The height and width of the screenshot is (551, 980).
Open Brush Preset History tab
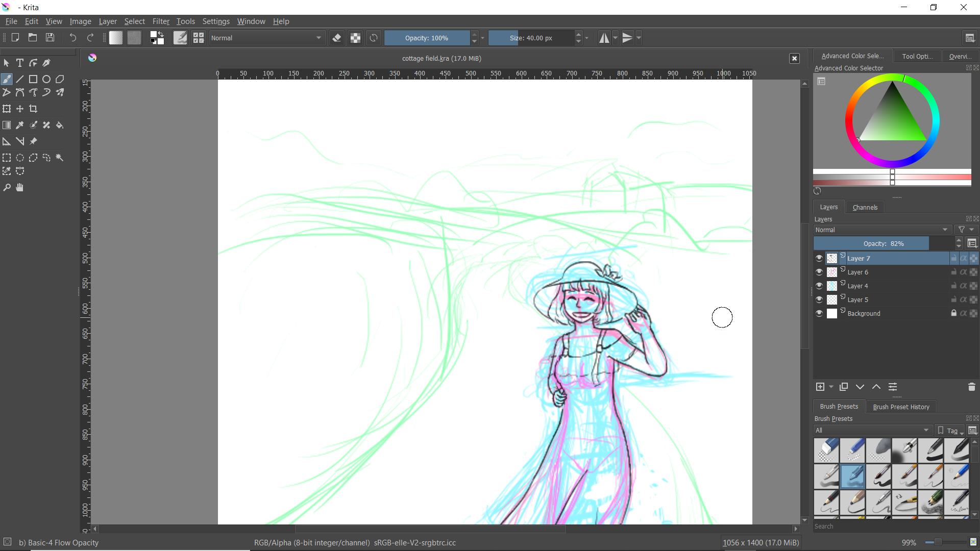coord(901,407)
